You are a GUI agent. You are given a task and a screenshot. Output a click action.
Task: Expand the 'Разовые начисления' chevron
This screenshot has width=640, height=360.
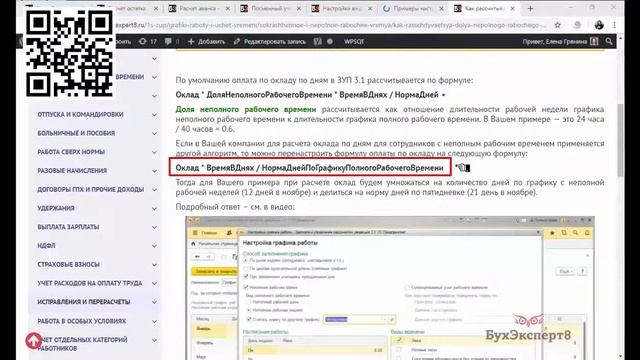coord(154,171)
